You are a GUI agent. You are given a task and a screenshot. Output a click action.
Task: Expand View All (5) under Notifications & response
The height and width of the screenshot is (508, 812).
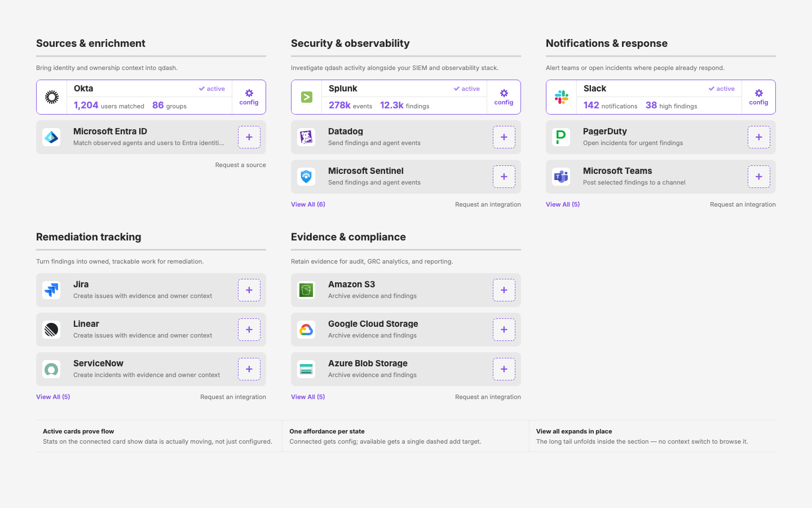(x=563, y=204)
